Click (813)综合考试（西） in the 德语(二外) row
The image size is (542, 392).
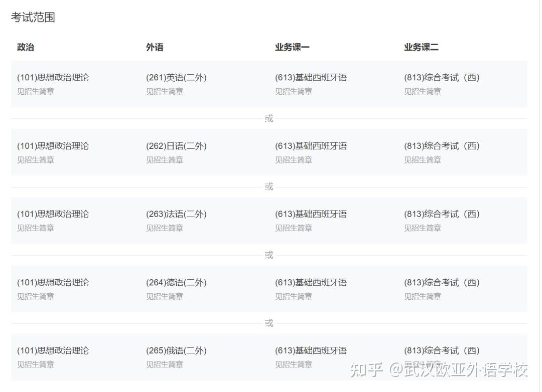point(442,283)
